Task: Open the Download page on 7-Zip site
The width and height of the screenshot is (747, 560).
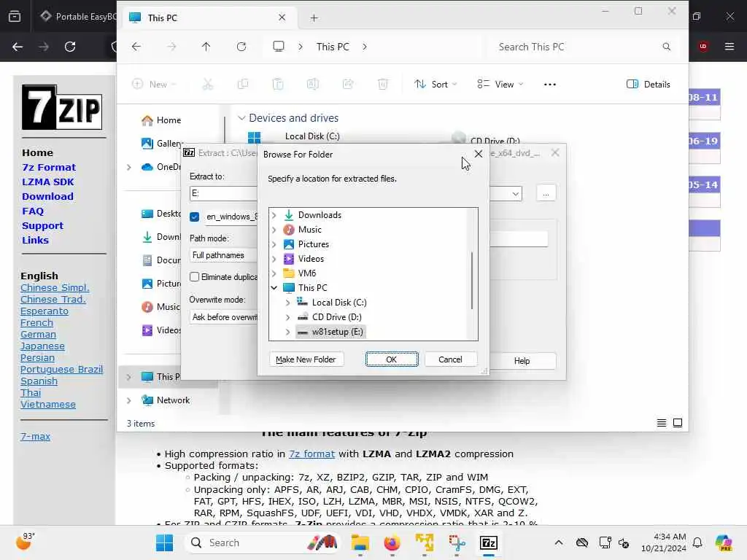Action: click(x=47, y=197)
